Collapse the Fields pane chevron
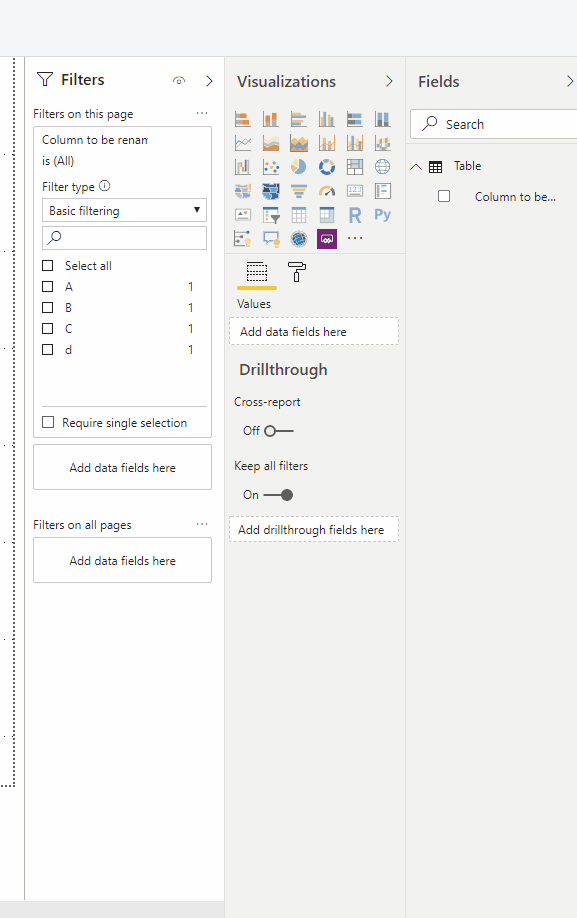 click(570, 81)
